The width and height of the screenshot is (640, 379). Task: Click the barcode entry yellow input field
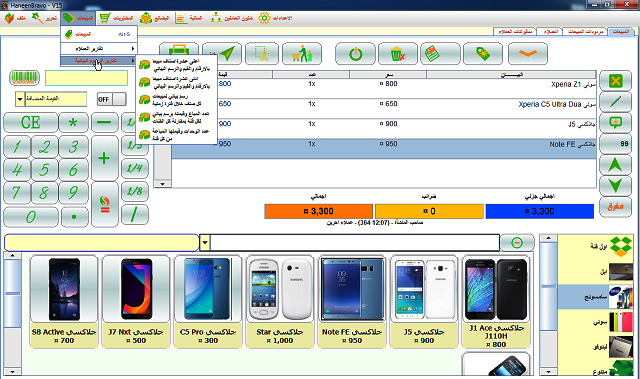[x=86, y=78]
